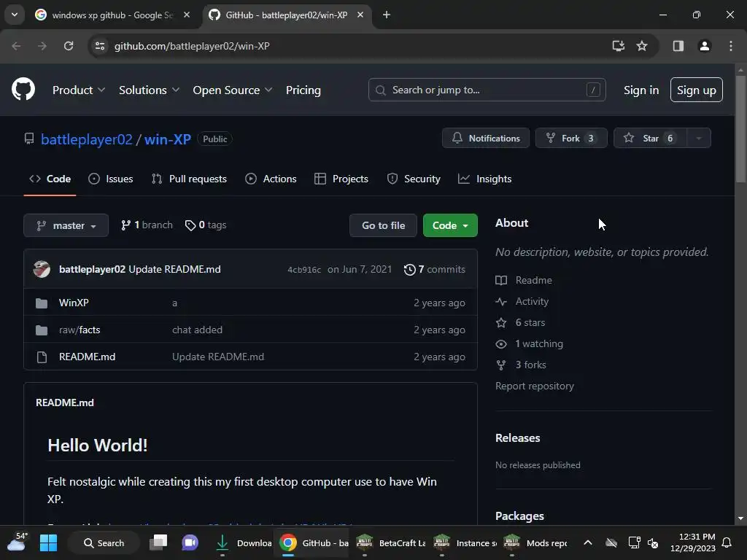Expand the Open Source menu

pyautogui.click(x=233, y=90)
